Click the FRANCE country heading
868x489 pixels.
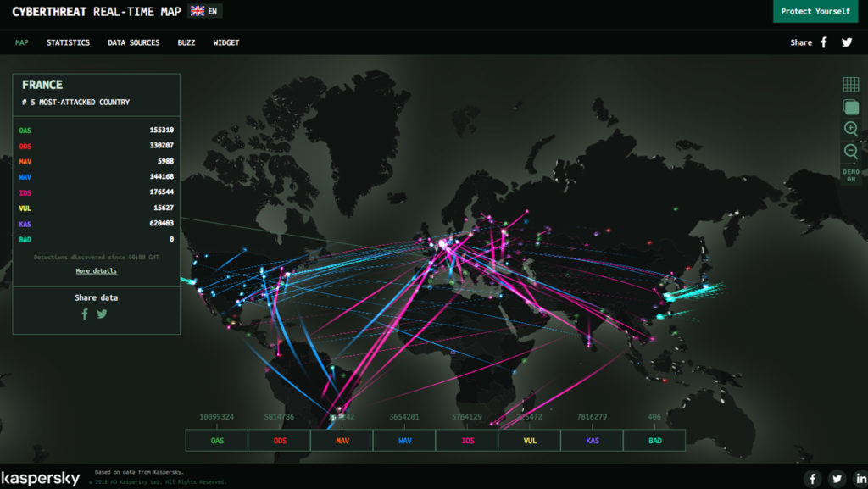tap(42, 85)
